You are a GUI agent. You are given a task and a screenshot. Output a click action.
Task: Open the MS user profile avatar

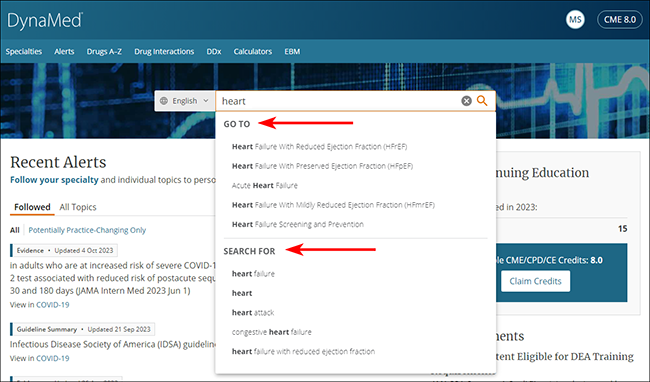575,19
